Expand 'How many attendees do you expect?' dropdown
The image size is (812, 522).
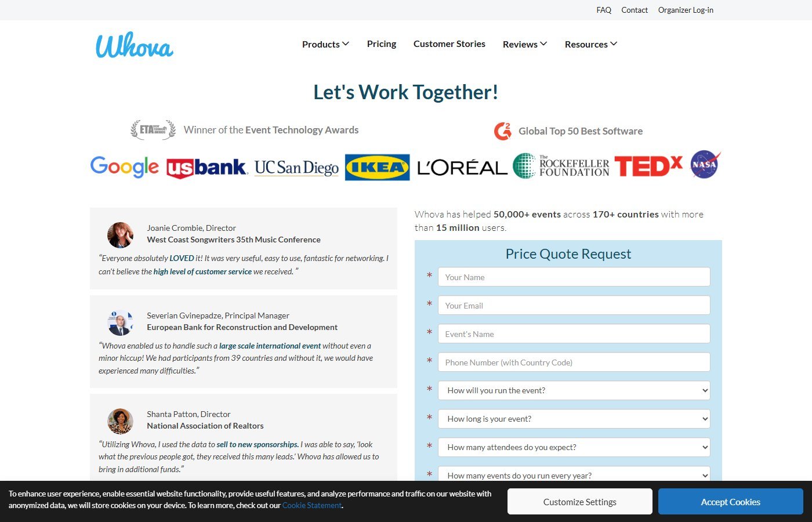pos(574,447)
